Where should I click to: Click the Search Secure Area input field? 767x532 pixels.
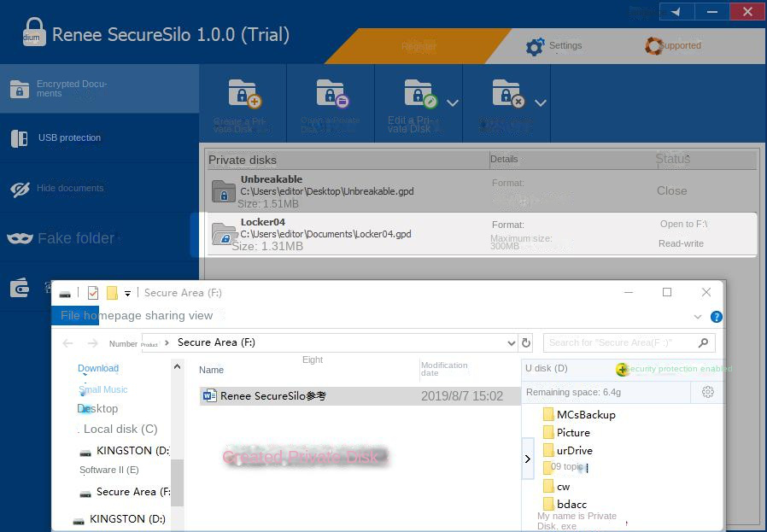621,343
